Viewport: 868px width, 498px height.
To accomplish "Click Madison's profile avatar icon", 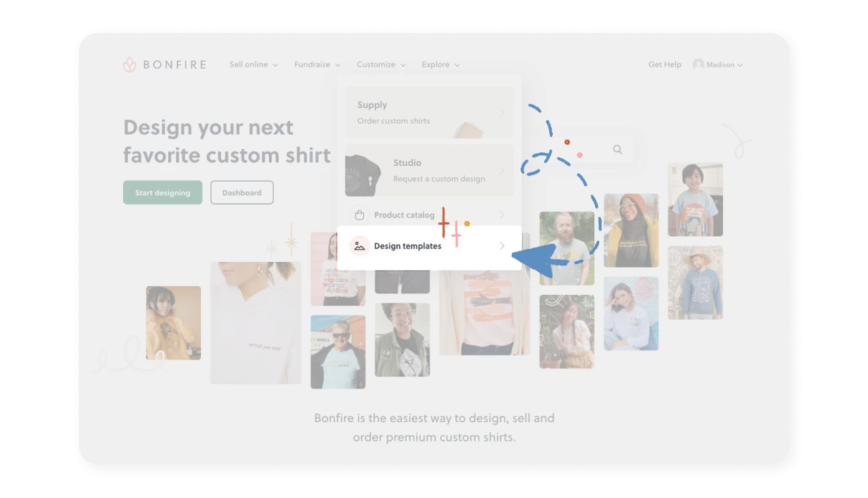I will click(698, 64).
